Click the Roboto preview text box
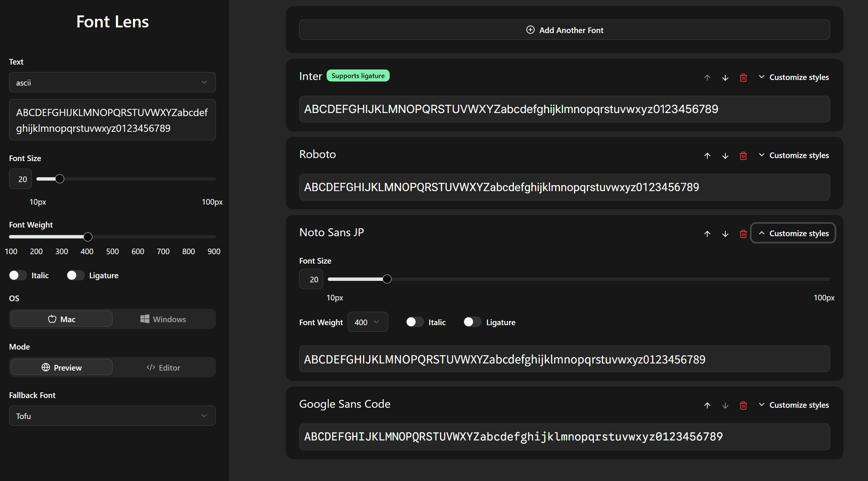868x481 pixels. point(564,187)
